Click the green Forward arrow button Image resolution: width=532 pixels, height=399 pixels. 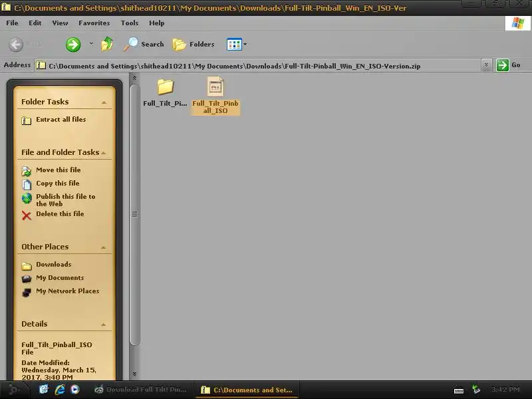pos(73,45)
